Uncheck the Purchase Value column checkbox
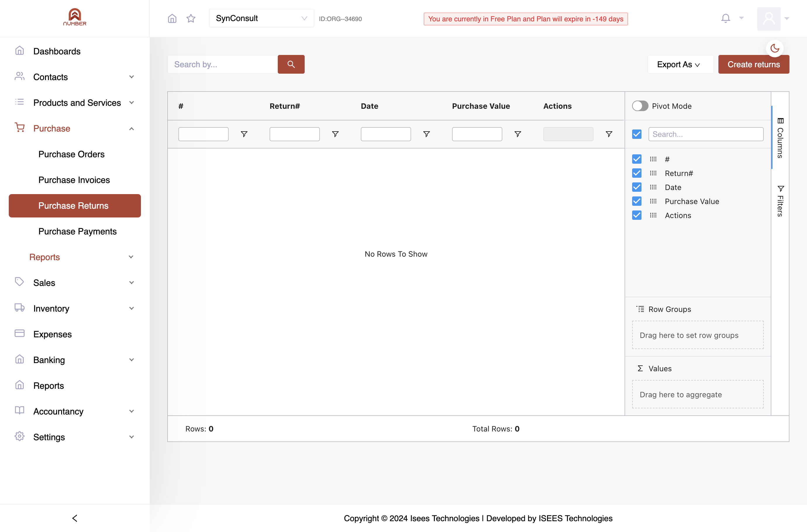Screen dimensions: 807x532 pos(637,201)
